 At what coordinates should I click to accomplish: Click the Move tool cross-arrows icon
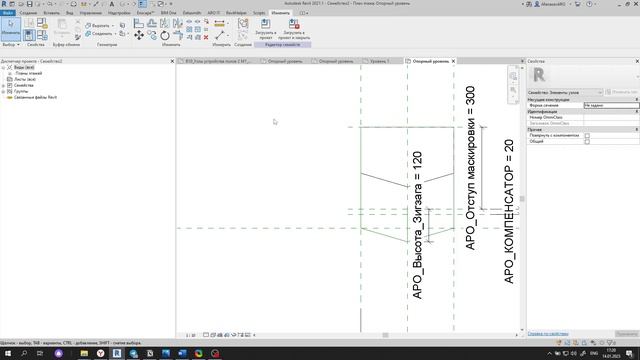139,36
